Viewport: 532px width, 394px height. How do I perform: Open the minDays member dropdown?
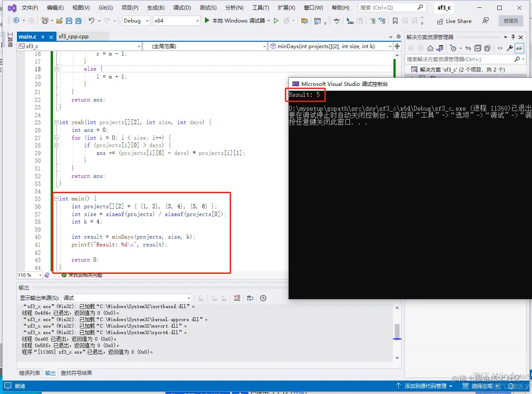click(x=330, y=46)
